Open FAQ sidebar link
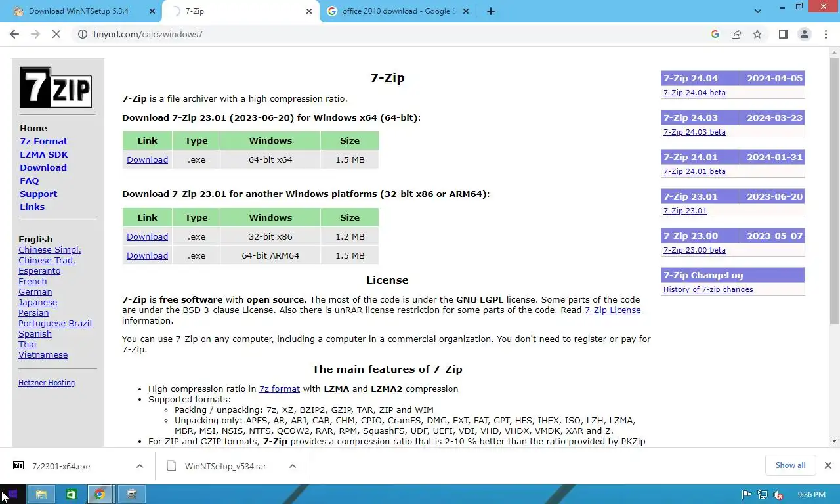The image size is (840, 504). [30, 180]
